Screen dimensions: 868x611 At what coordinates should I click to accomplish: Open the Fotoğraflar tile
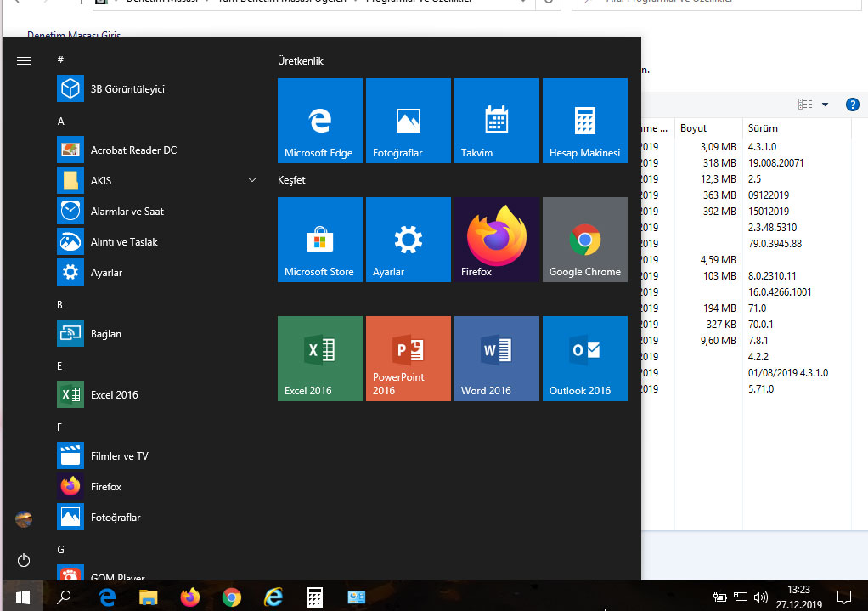pyautogui.click(x=409, y=121)
